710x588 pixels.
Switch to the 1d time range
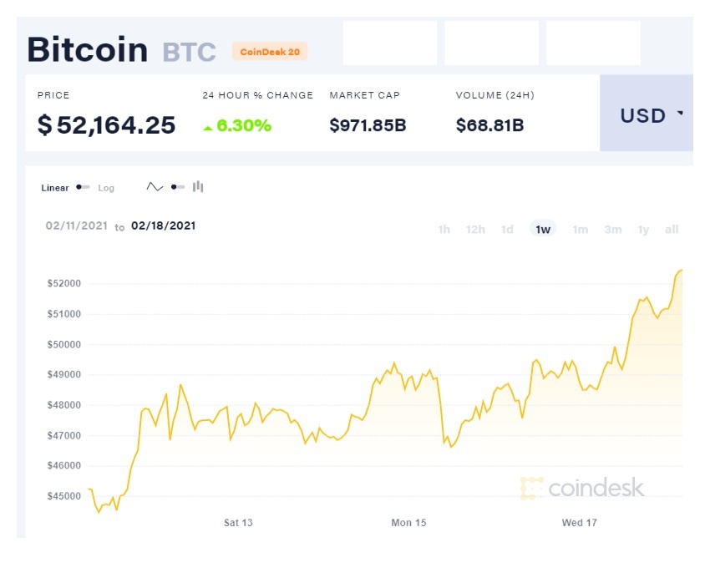tap(507, 230)
